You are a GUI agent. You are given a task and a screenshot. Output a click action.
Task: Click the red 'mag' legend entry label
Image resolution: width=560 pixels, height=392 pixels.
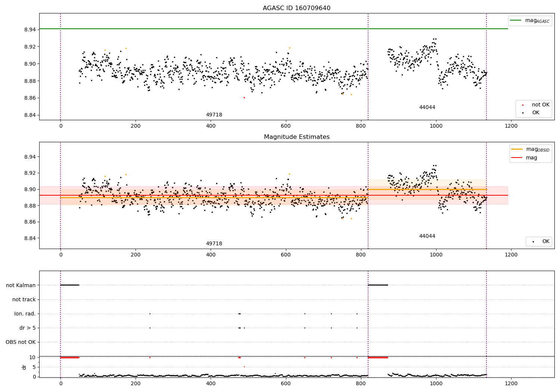click(532, 158)
